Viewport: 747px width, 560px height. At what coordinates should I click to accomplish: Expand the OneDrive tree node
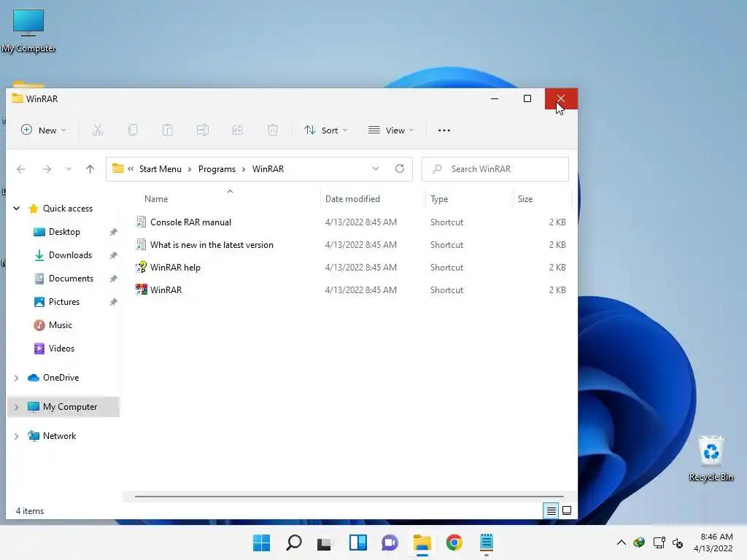click(16, 378)
